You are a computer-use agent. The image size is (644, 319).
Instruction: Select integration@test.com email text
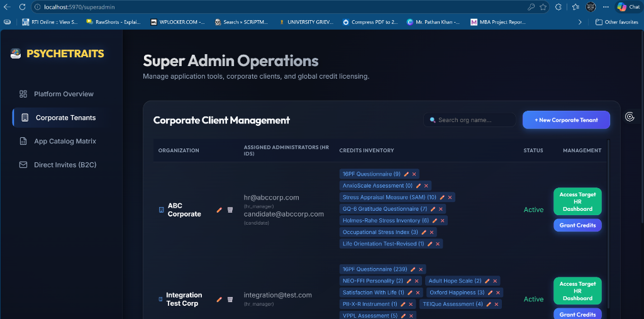277,295
